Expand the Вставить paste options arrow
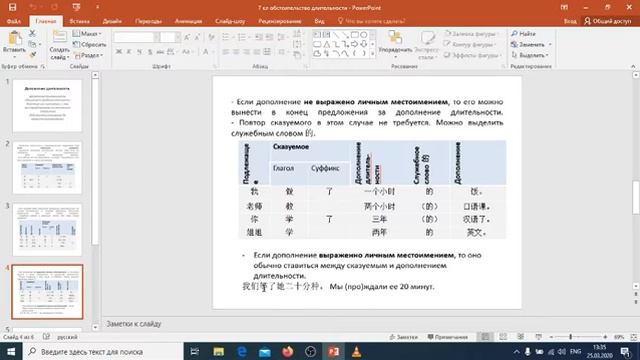 click(x=15, y=56)
